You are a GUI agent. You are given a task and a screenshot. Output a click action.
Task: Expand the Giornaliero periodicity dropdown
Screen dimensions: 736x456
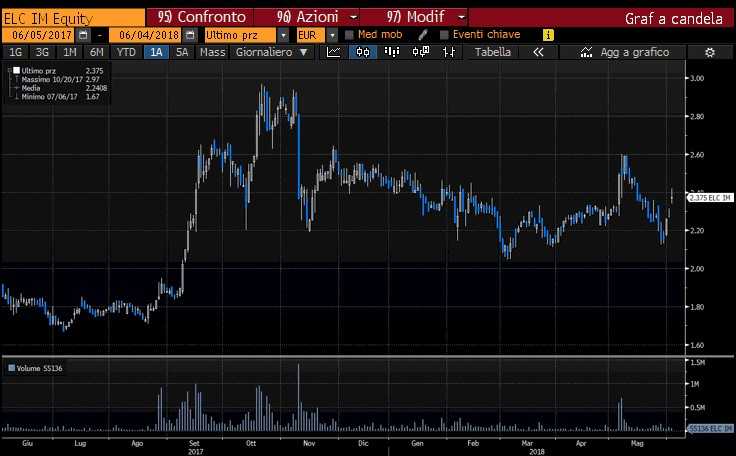pos(304,52)
